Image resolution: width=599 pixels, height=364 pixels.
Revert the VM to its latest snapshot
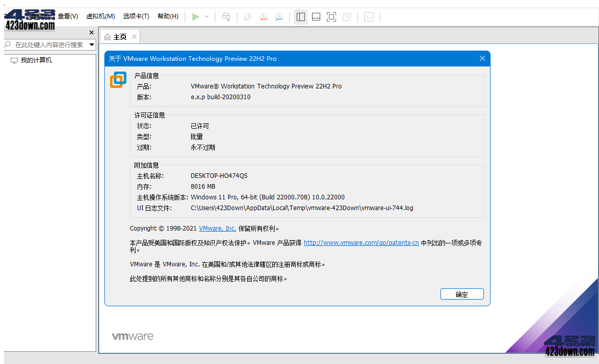click(263, 17)
